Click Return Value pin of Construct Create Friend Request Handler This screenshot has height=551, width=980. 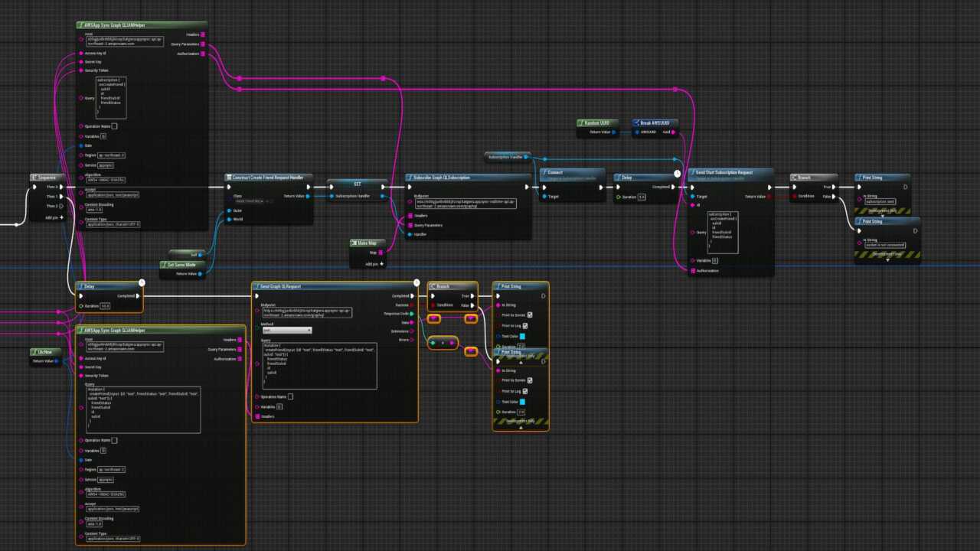coord(309,196)
